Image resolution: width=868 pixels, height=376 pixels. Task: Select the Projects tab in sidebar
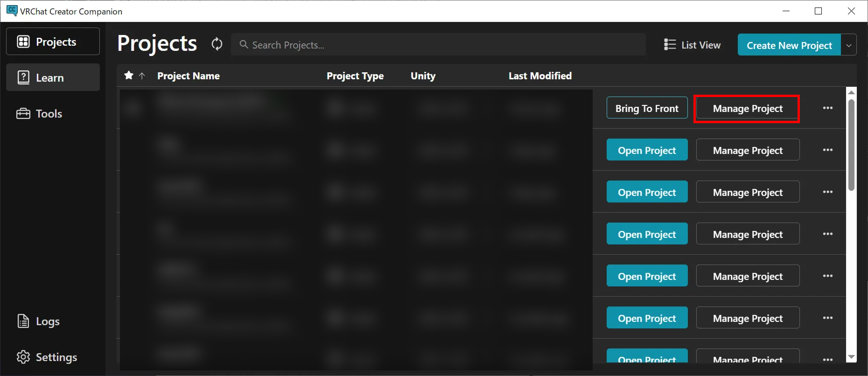53,42
